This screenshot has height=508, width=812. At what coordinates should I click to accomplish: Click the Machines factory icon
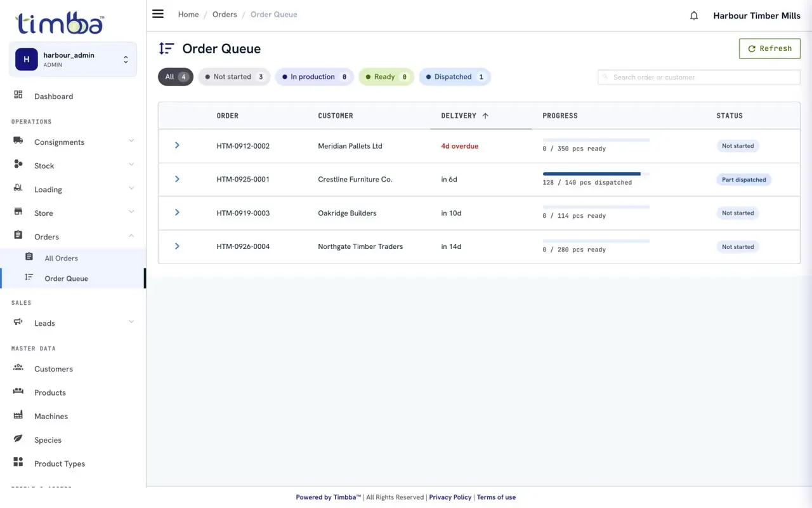18,415
